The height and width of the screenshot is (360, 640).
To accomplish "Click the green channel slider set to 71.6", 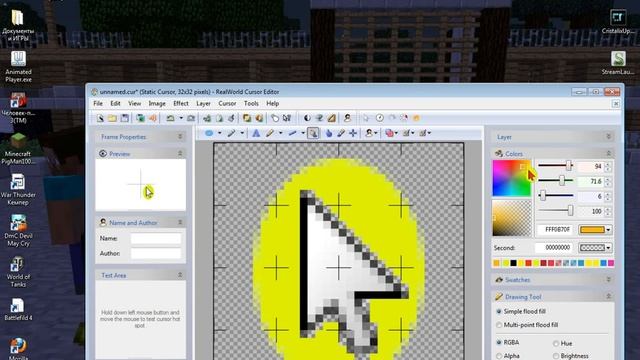I will click(x=556, y=180).
